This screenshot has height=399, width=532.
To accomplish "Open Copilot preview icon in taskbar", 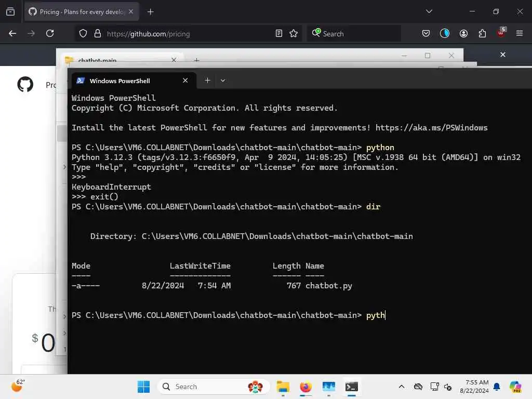I will pos(516,387).
